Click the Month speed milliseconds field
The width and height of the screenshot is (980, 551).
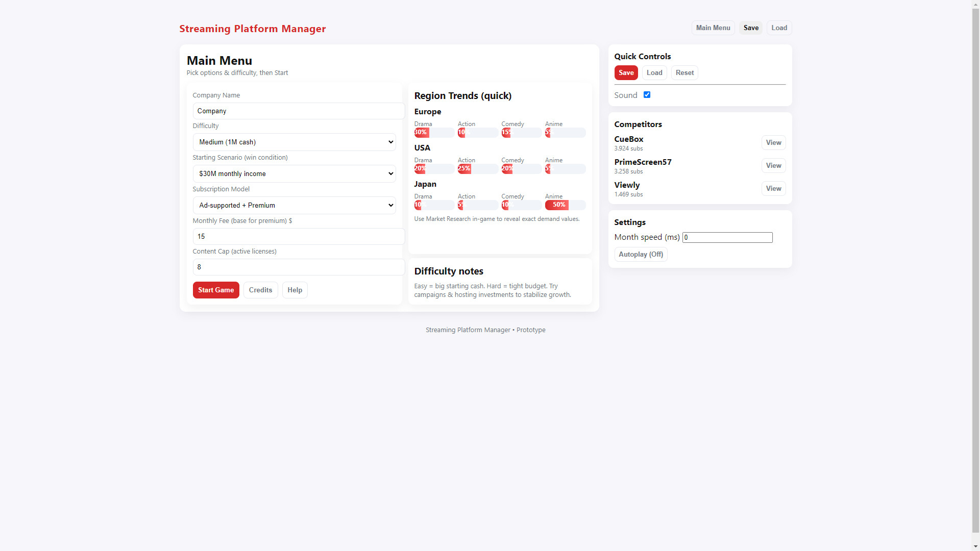pyautogui.click(x=727, y=237)
